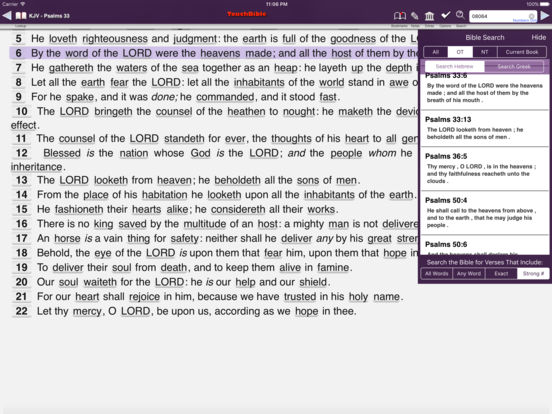552x414 pixels.
Task: Choose the Strong # search mode
Action: pyautogui.click(x=533, y=274)
